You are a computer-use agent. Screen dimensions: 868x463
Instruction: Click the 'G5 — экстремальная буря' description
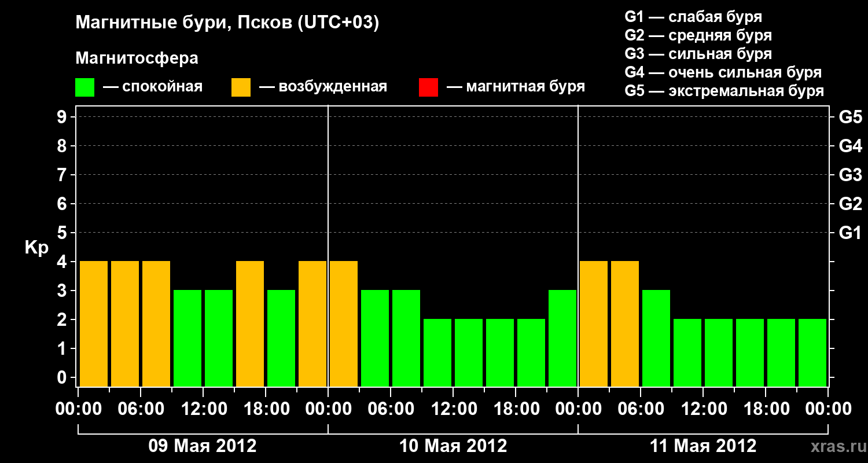(724, 91)
